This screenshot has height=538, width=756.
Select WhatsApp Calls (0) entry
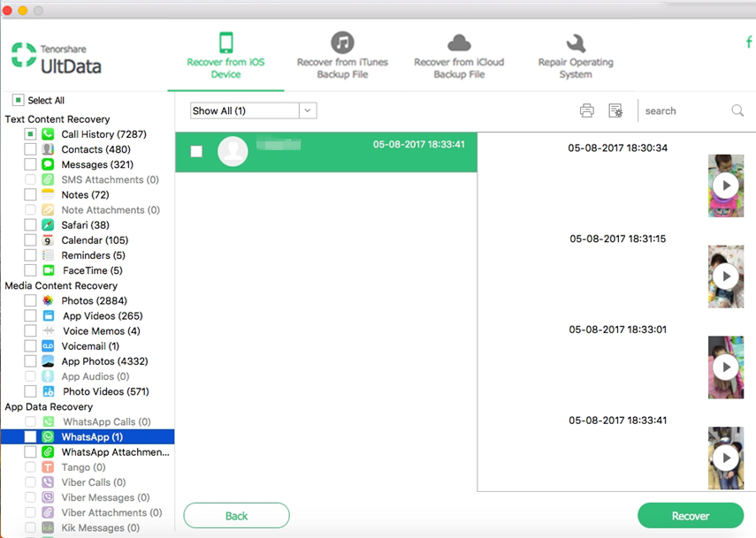point(107,422)
